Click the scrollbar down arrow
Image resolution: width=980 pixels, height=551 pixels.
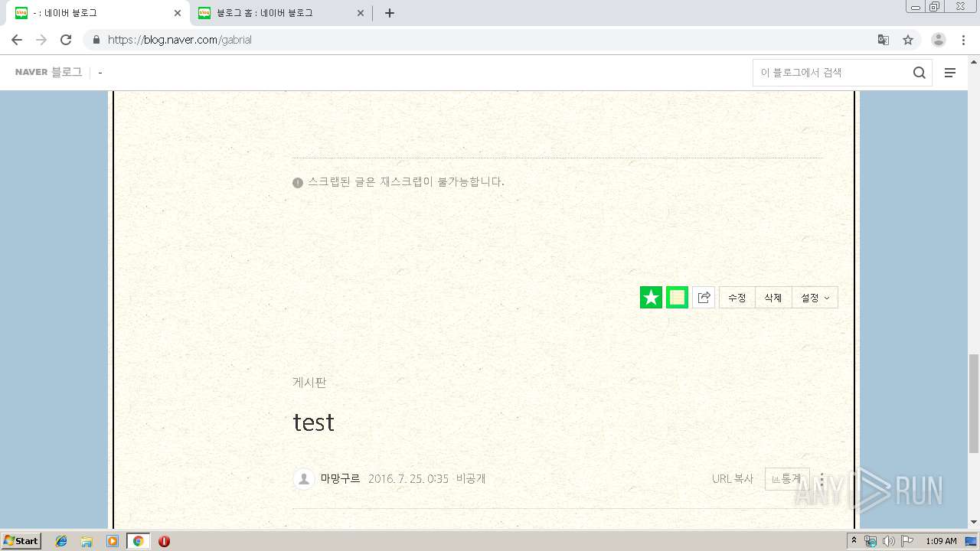(974, 522)
